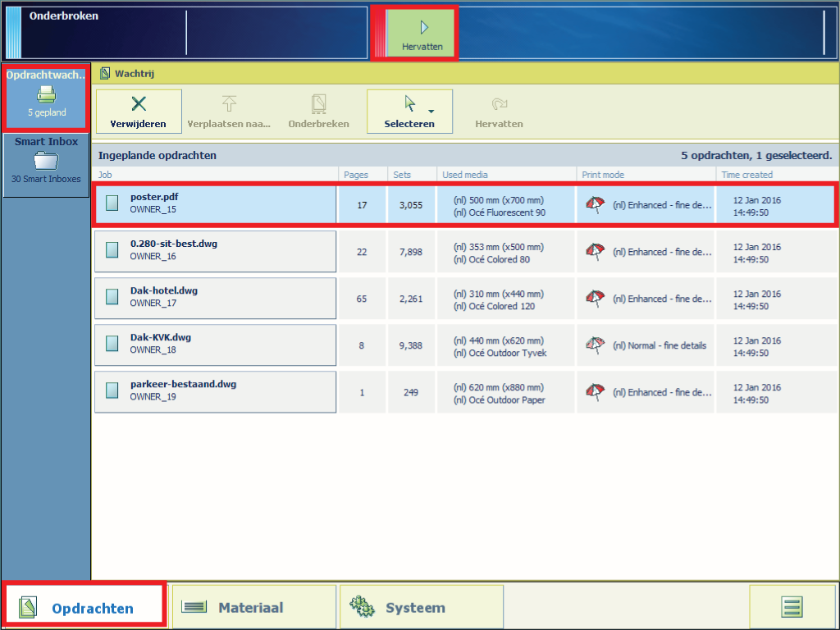
Task: Click print mode umbrella icon for parkeer-bestaand.dwg
Action: click(596, 391)
